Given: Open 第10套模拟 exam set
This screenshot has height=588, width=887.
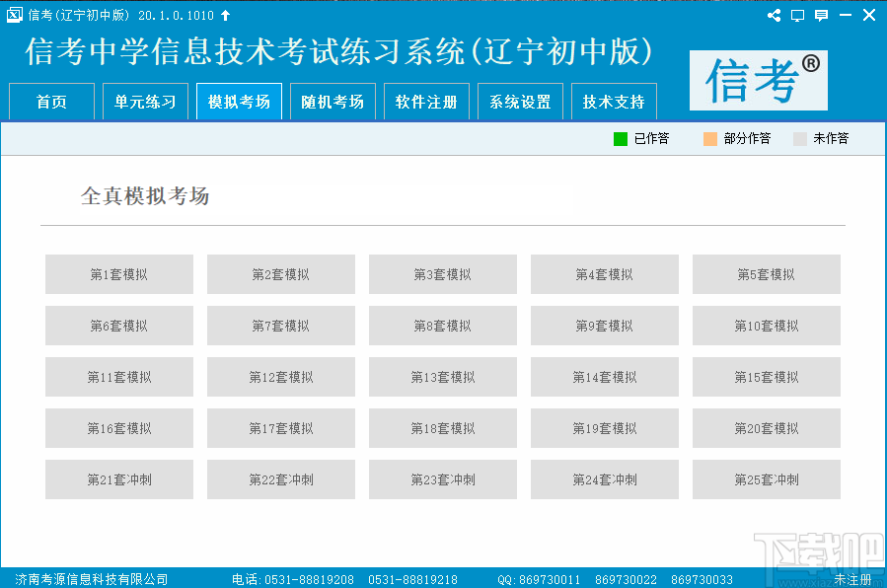Looking at the screenshot, I should tap(766, 326).
